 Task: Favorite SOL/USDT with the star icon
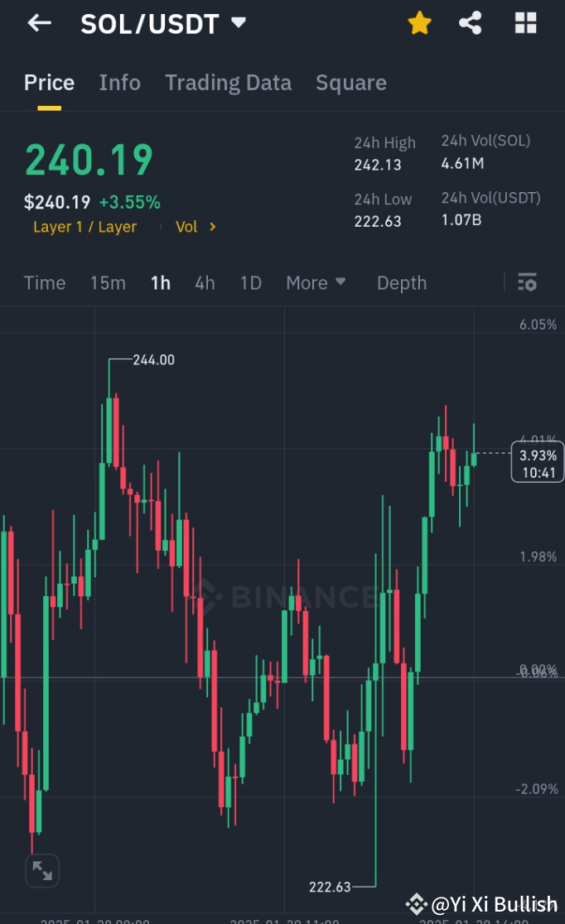point(419,23)
